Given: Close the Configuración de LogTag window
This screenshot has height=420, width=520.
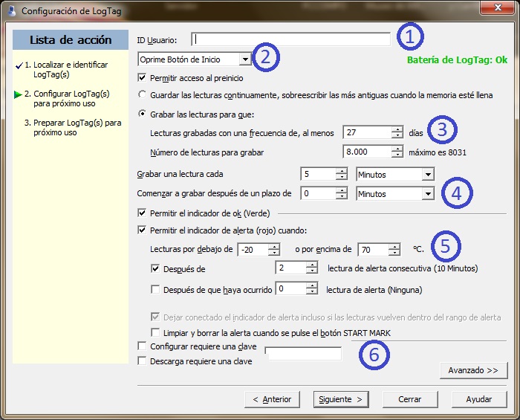Looking at the screenshot, I should coord(498,7).
